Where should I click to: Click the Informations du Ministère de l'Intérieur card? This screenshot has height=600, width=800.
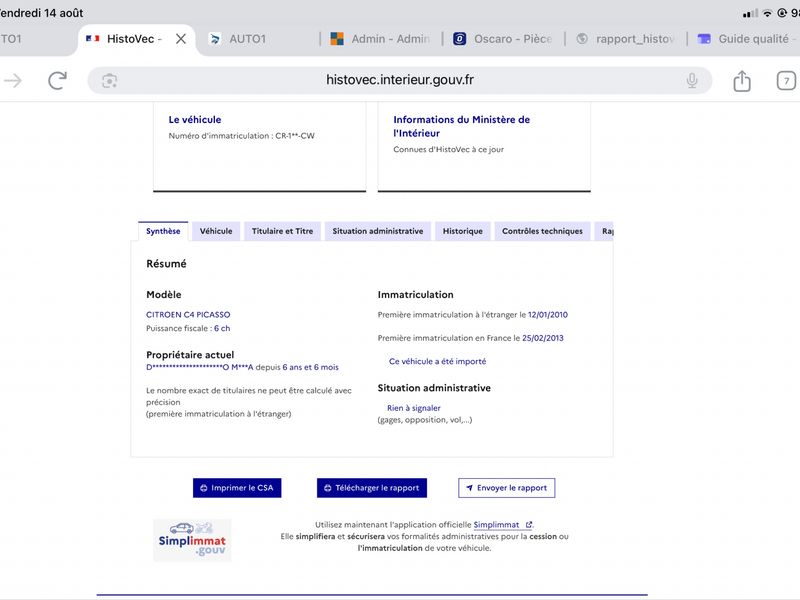(484, 146)
